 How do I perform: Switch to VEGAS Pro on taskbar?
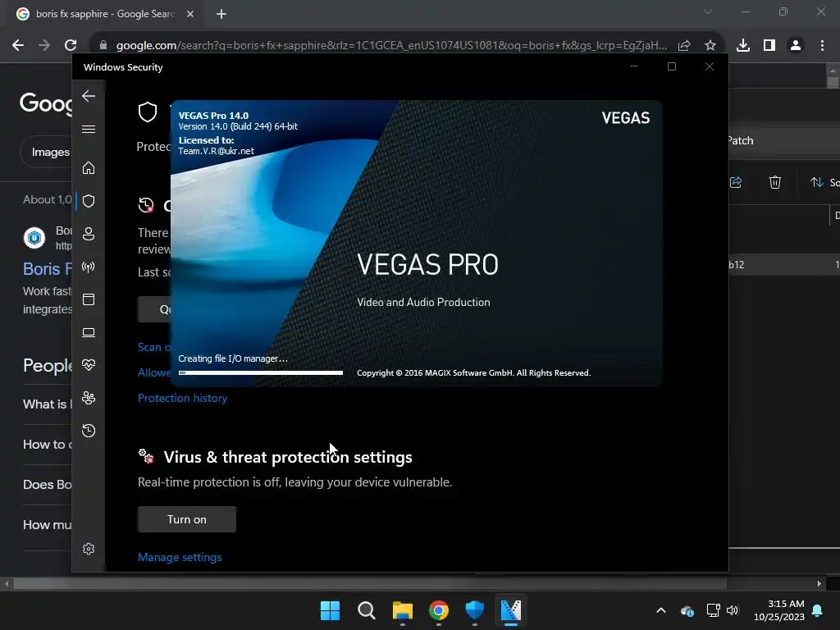pos(510,610)
